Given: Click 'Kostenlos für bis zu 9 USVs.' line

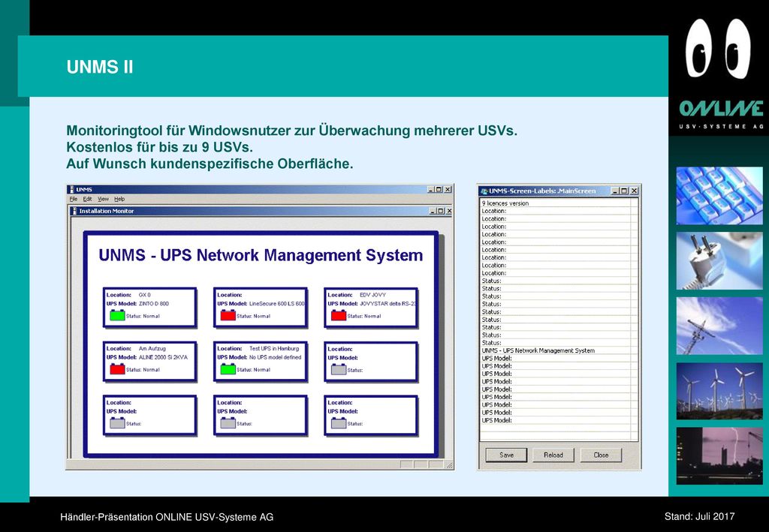Looking at the screenshot, I should pyautogui.click(x=159, y=147).
